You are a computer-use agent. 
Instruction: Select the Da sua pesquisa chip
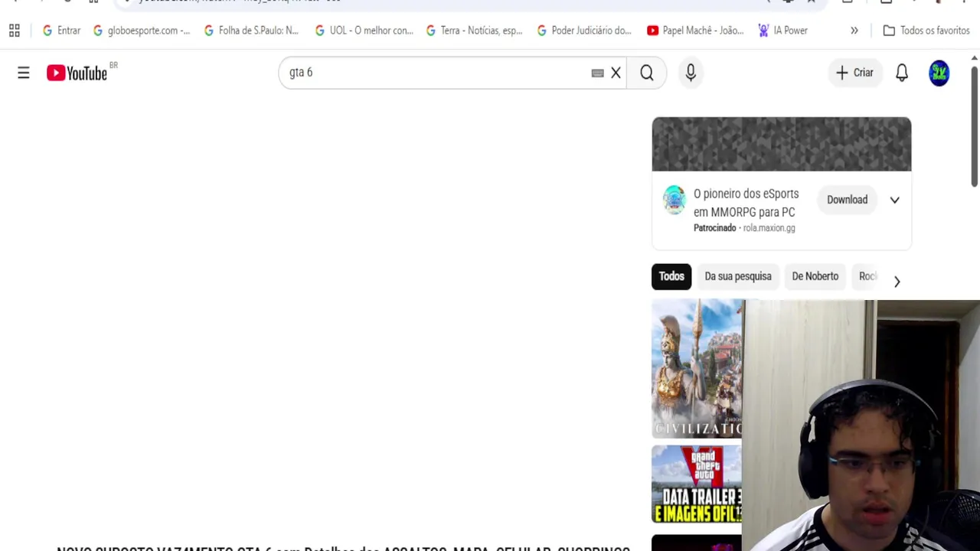(x=738, y=276)
